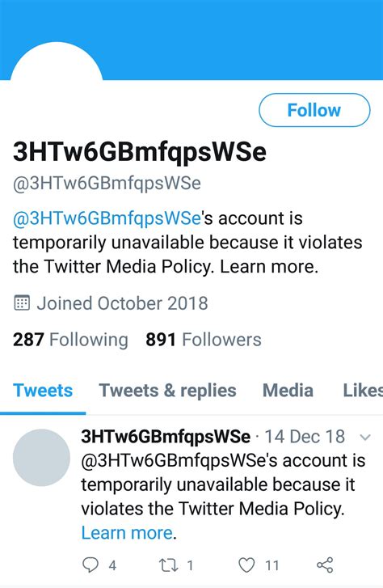The height and width of the screenshot is (588, 383).
Task: Click the bold tweet author name 3HTw6GBmfqpsWSe
Action: tap(166, 437)
